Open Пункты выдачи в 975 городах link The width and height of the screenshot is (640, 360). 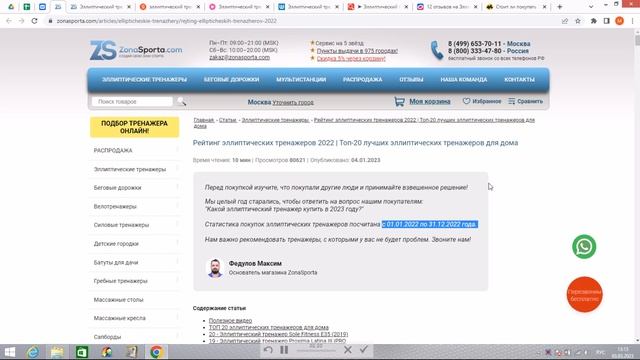357,51
